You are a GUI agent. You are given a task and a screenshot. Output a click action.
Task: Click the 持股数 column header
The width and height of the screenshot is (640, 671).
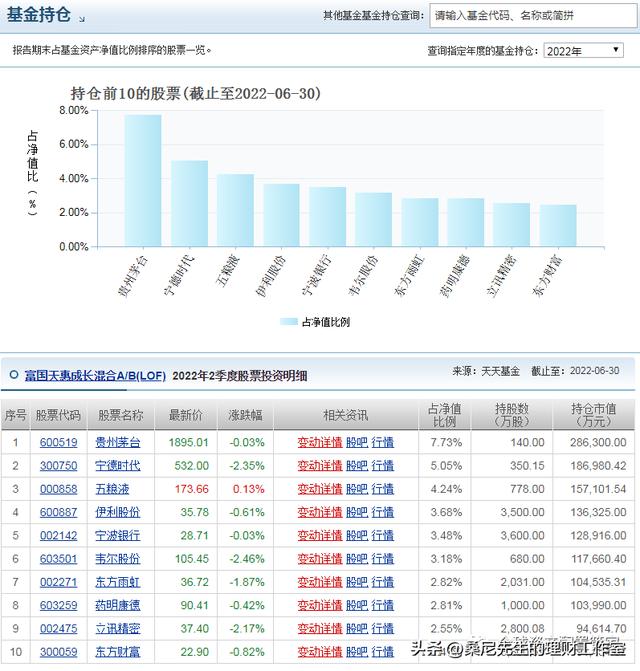(x=512, y=415)
